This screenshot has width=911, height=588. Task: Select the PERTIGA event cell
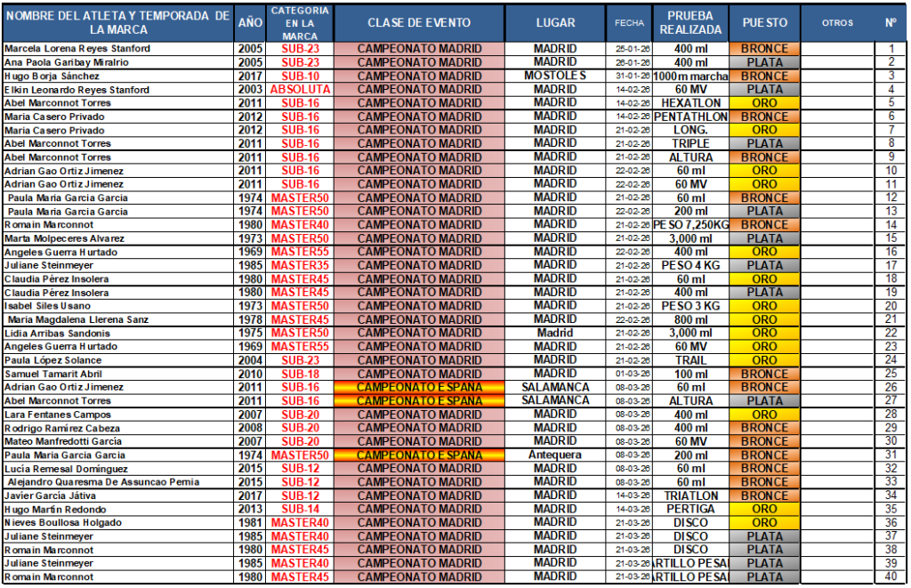[689, 509]
